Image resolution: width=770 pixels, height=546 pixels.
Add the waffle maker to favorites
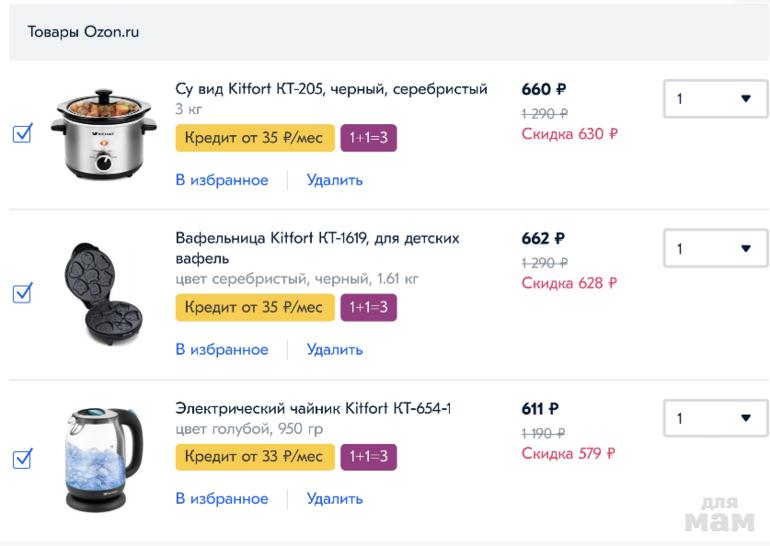click(x=222, y=350)
